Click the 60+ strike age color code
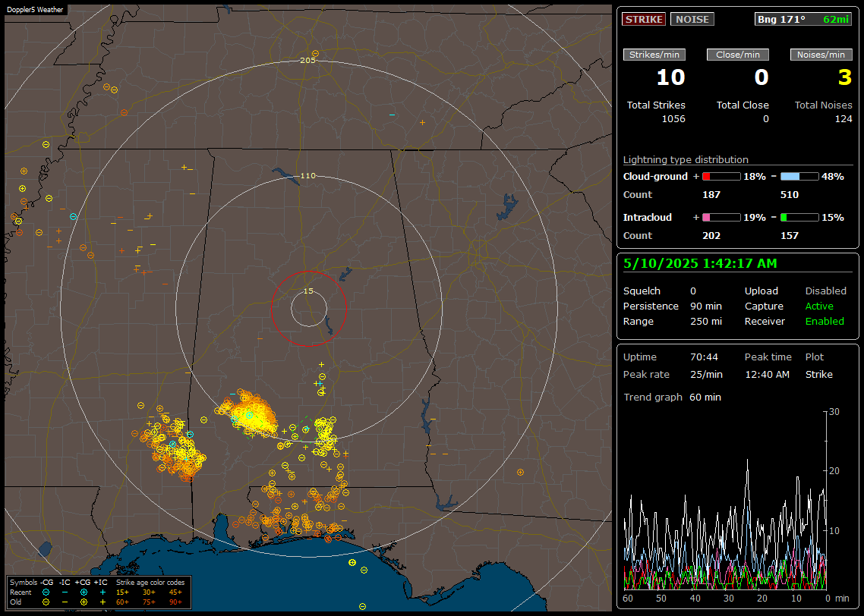 click(122, 602)
